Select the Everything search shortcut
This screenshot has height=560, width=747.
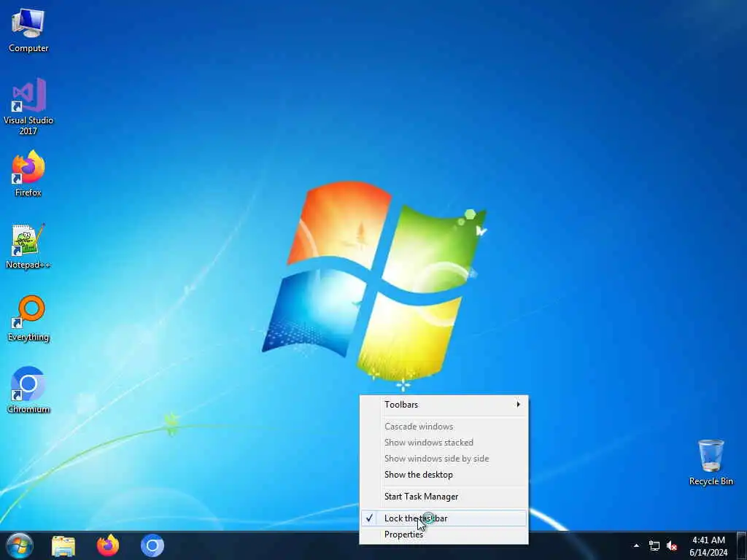click(28, 318)
